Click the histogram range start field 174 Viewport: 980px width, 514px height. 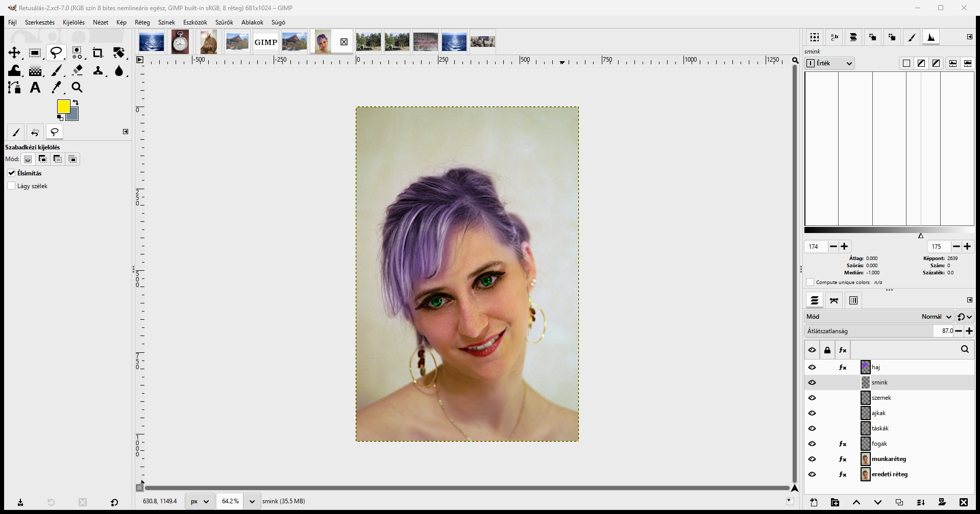(816, 246)
